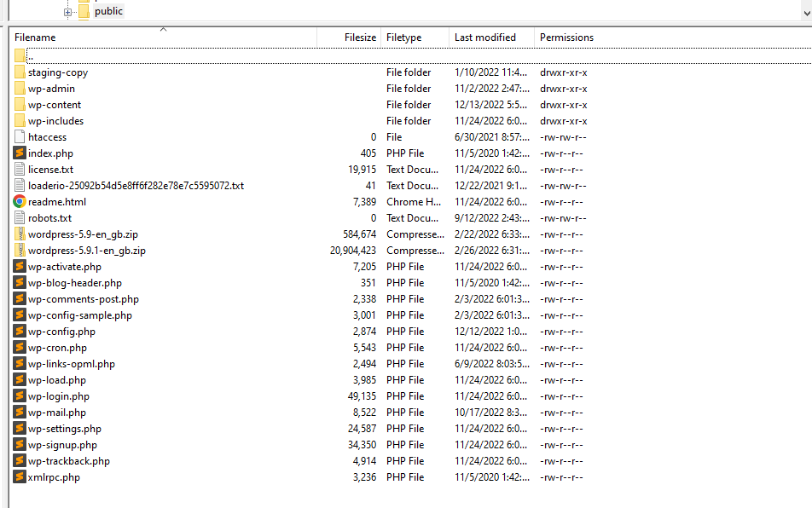Sort file list by Last modified column

[485, 38]
